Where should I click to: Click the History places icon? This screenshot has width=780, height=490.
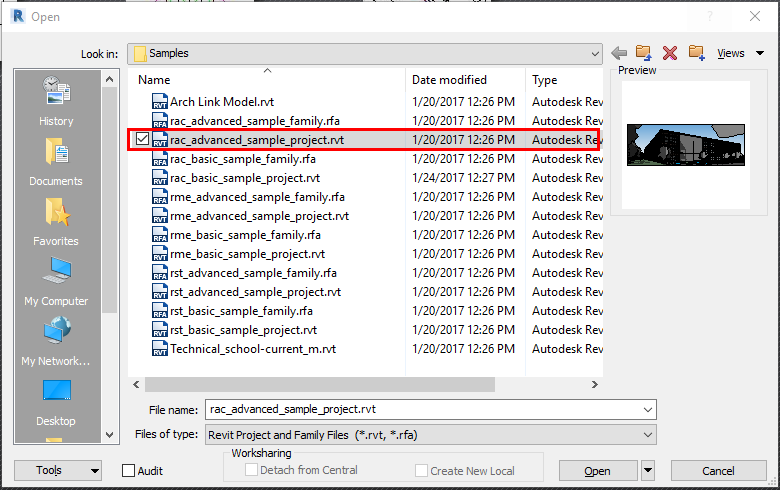pos(56,91)
